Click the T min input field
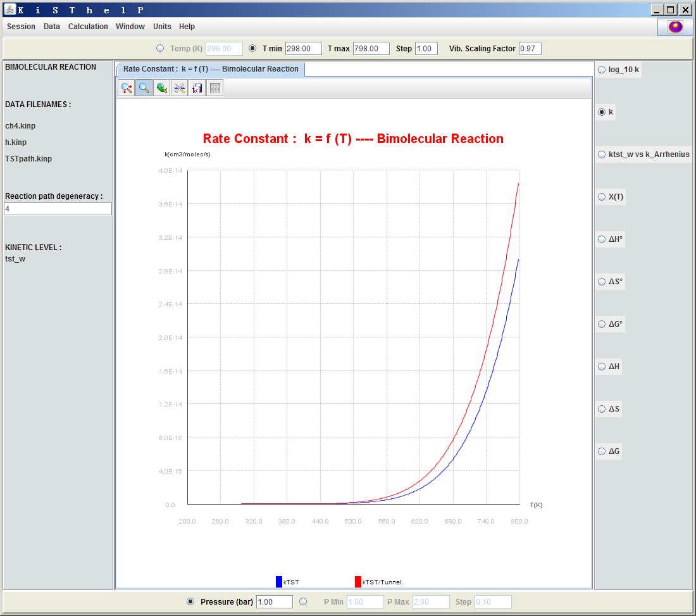The width and height of the screenshot is (696, 616). [304, 48]
